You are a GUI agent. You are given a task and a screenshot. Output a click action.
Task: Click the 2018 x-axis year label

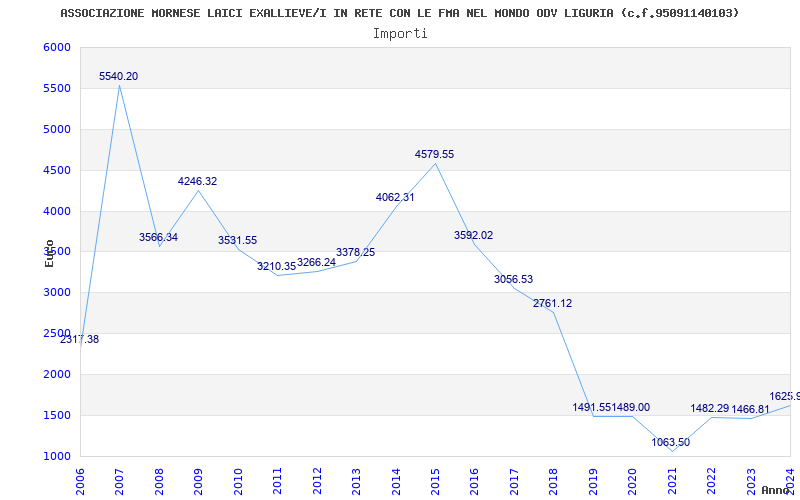tap(554, 480)
